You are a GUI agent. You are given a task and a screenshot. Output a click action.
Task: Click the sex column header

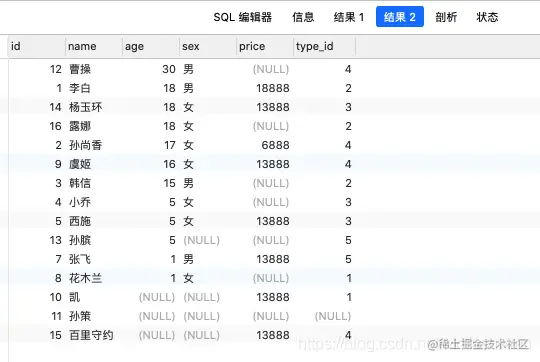[208, 46]
